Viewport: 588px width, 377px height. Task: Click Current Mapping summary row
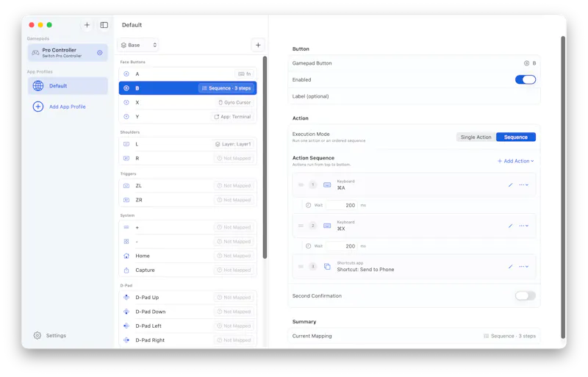[x=414, y=337]
